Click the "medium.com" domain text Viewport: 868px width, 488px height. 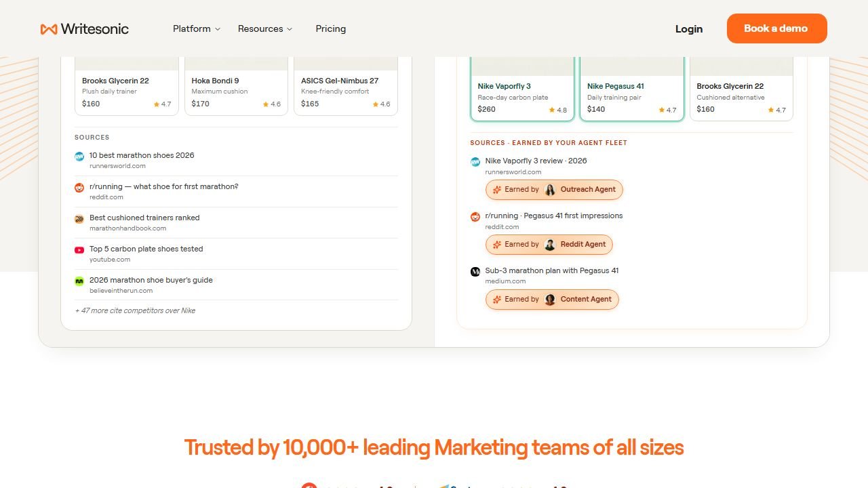(x=506, y=281)
